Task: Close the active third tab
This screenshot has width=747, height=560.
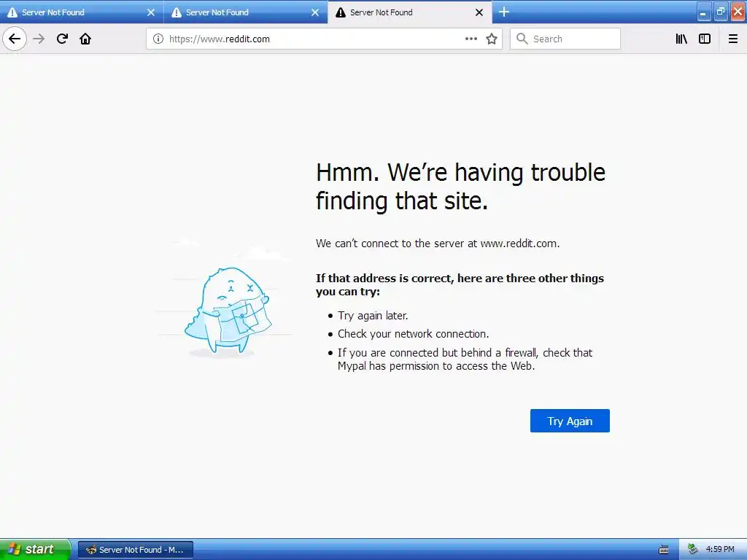Action: pos(479,12)
